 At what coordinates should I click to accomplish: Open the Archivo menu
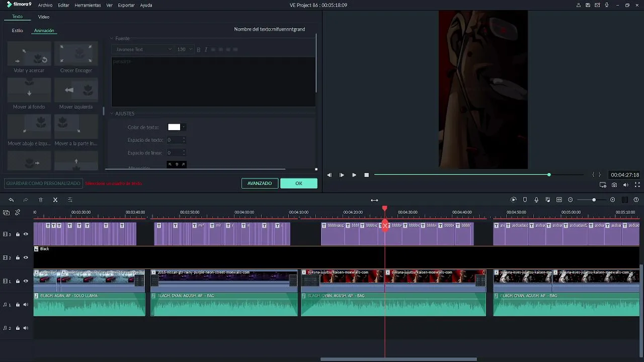(45, 5)
